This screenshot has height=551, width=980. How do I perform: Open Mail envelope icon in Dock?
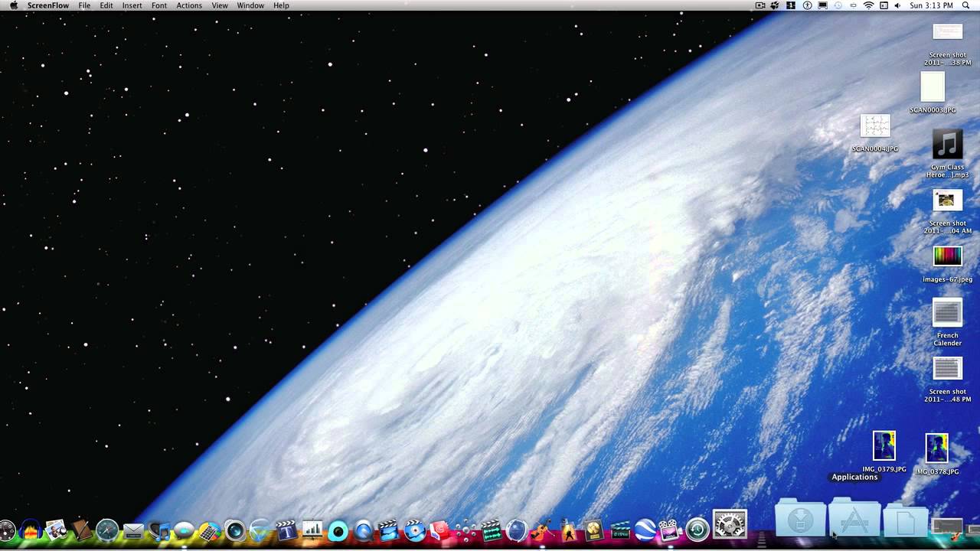tap(133, 530)
